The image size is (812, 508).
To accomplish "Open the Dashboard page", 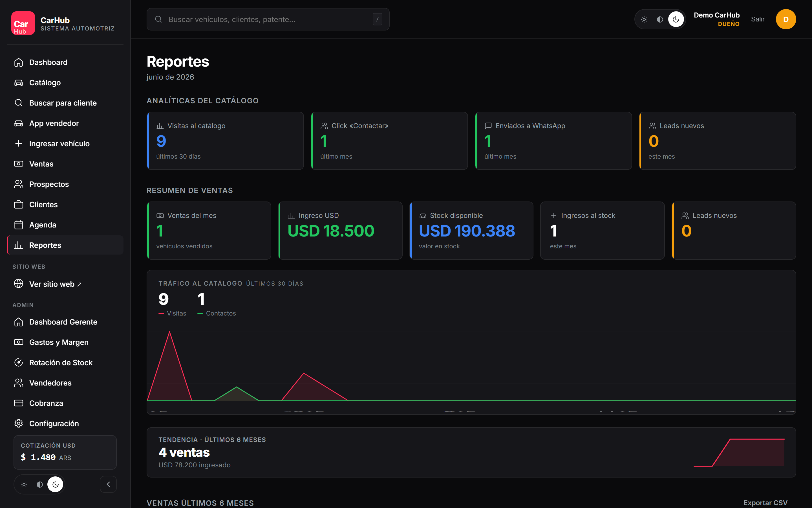I will coord(65,62).
